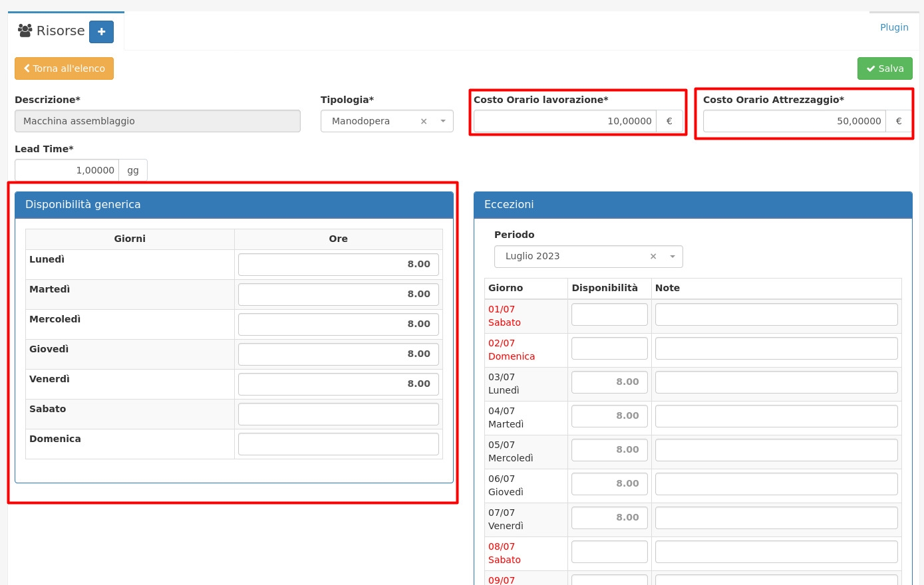Click the blue plus icon next to Risorse

pyautogui.click(x=101, y=32)
